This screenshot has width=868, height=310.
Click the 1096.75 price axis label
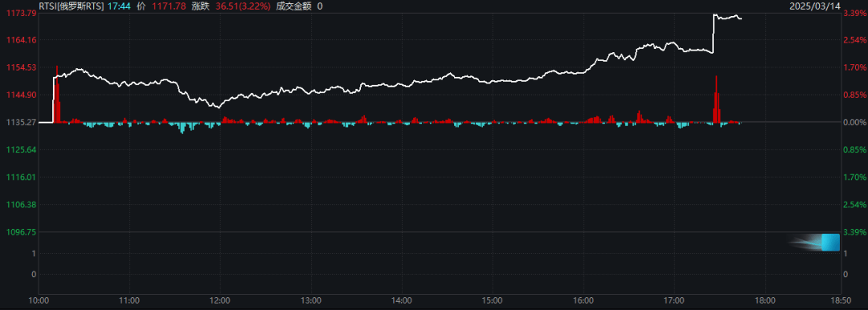[22, 232]
